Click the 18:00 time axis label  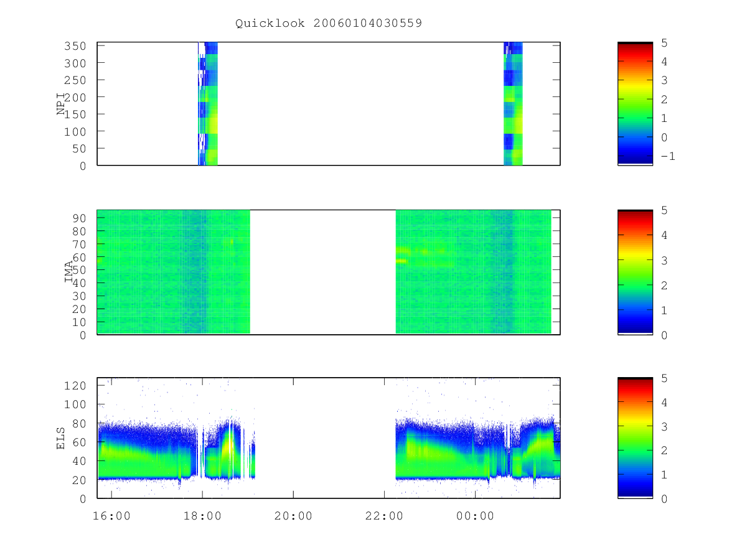(x=202, y=515)
